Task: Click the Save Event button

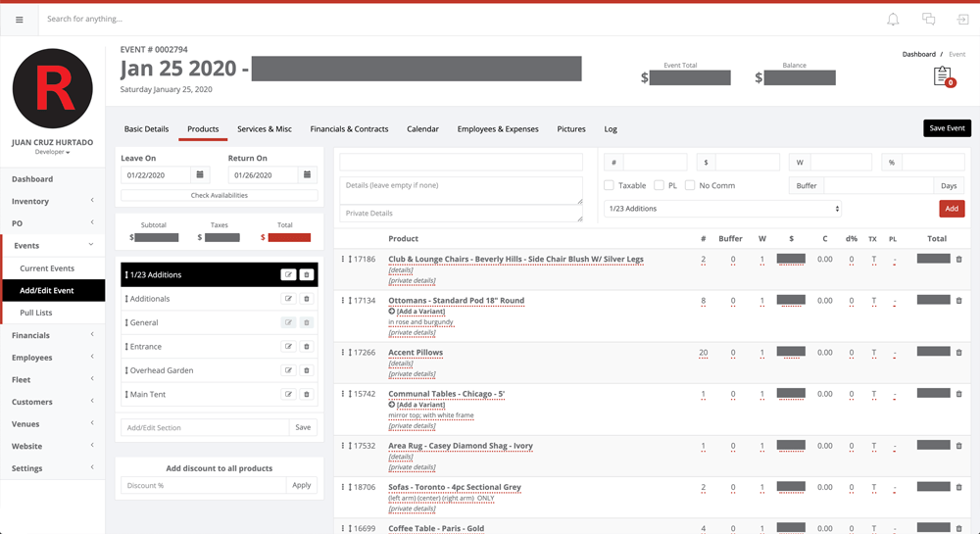Action: (x=946, y=128)
